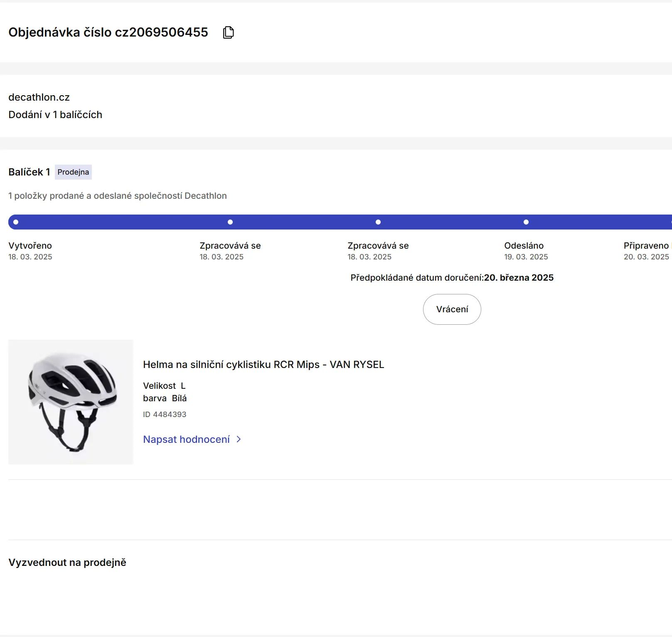Click the Vytvořeno dot on progress bar
The image size is (672, 637).
[x=16, y=222]
